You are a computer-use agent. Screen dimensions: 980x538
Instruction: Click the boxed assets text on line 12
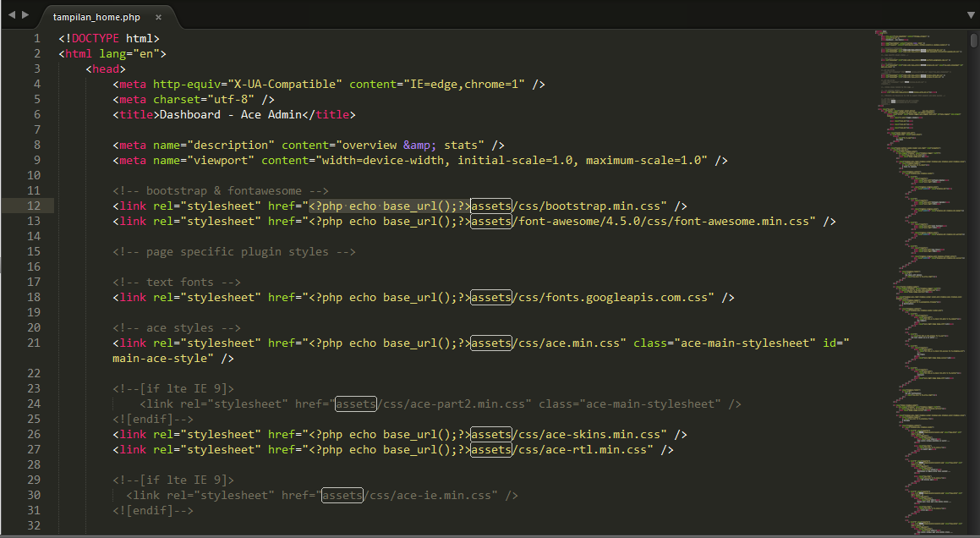(x=490, y=206)
